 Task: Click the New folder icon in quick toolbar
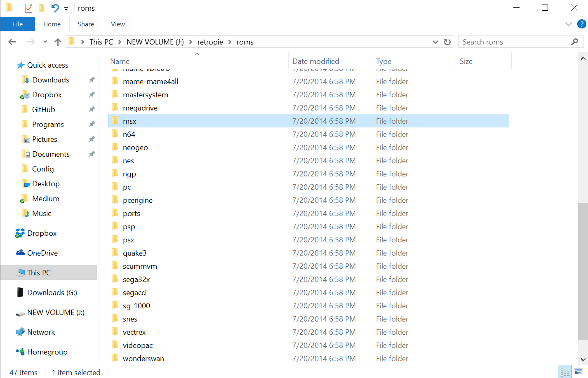pyautogui.click(x=42, y=8)
